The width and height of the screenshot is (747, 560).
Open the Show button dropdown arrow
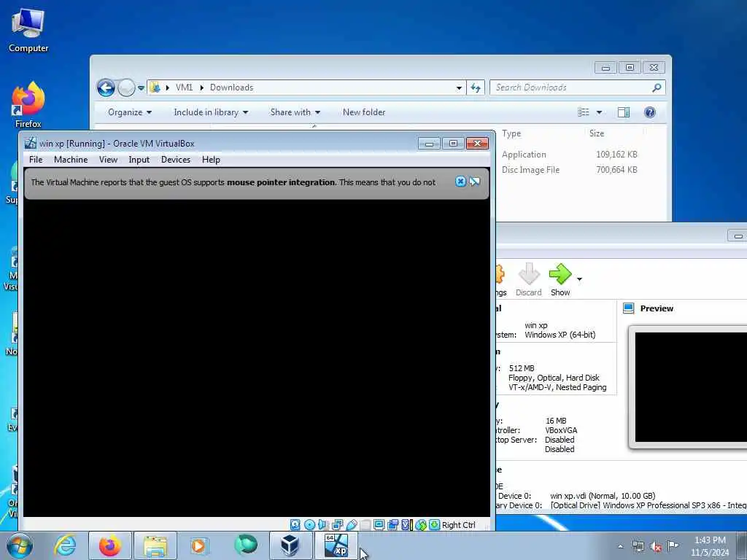pos(579,279)
